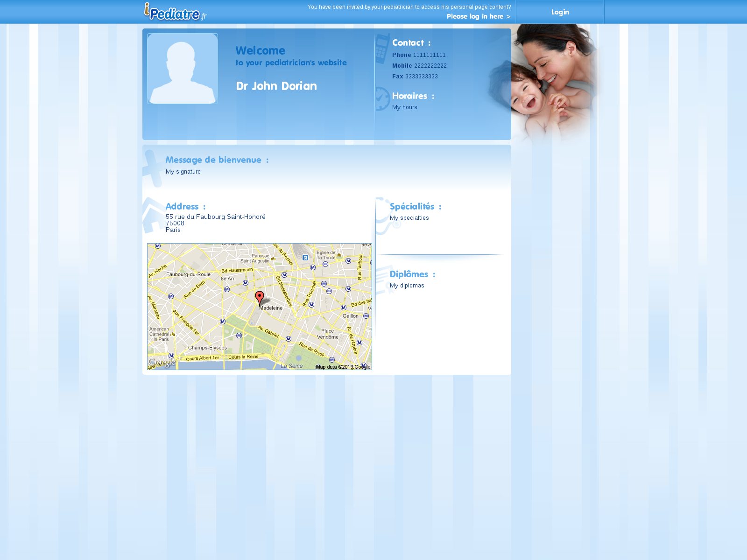Click the phone icon beside Contact
This screenshot has width=747, height=560.
(x=382, y=49)
